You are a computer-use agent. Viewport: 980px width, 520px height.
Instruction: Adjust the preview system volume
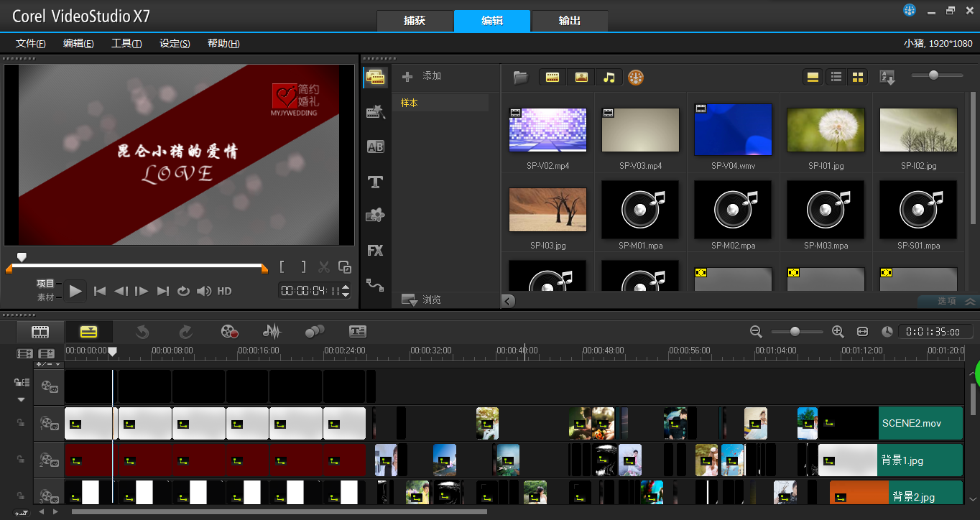(204, 291)
